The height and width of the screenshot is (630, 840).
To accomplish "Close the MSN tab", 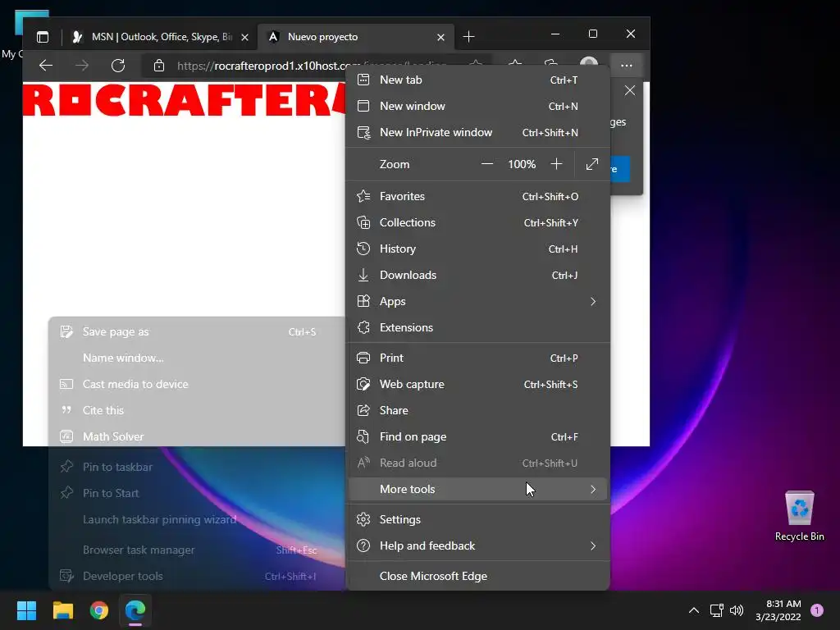I will (x=244, y=37).
